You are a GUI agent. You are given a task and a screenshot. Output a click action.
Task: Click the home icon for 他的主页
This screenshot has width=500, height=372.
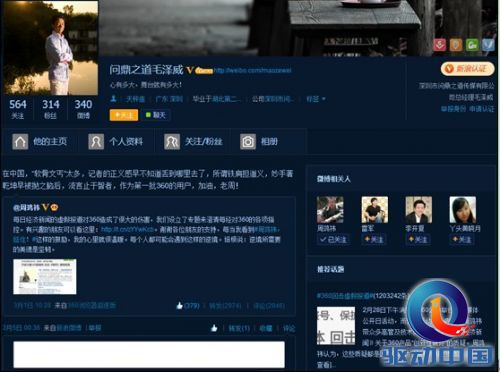coord(20,142)
